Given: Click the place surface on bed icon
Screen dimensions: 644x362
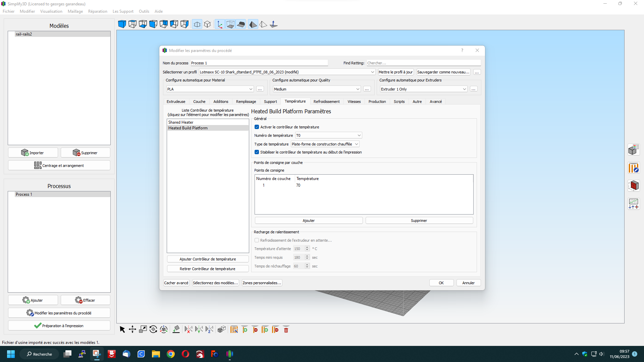Looking at the screenshot, I should pos(176,329).
